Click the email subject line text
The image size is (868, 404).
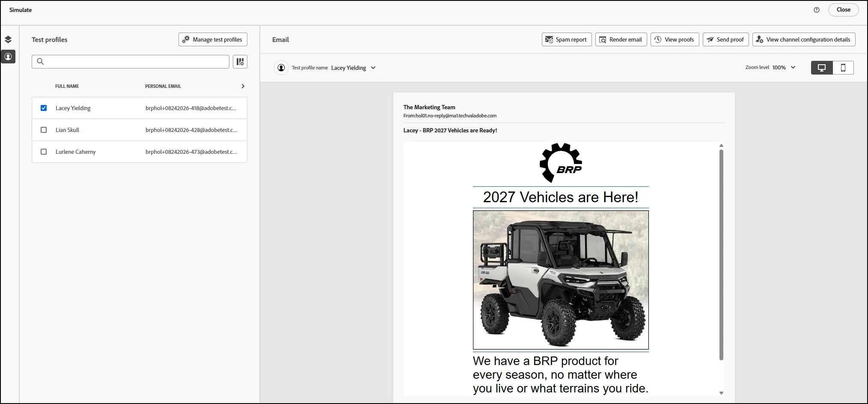pos(450,130)
